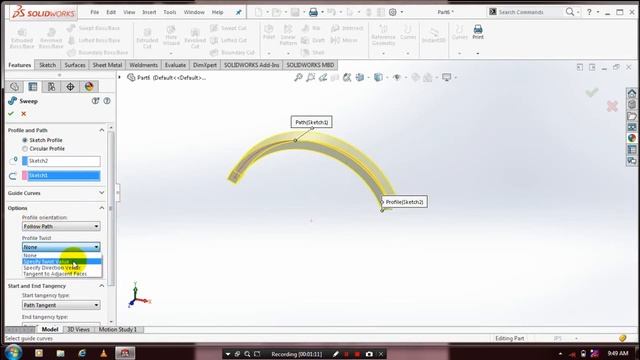Viewport: 640px width, 360px height.
Task: Open View Orientation cube icon
Action: click(360, 77)
